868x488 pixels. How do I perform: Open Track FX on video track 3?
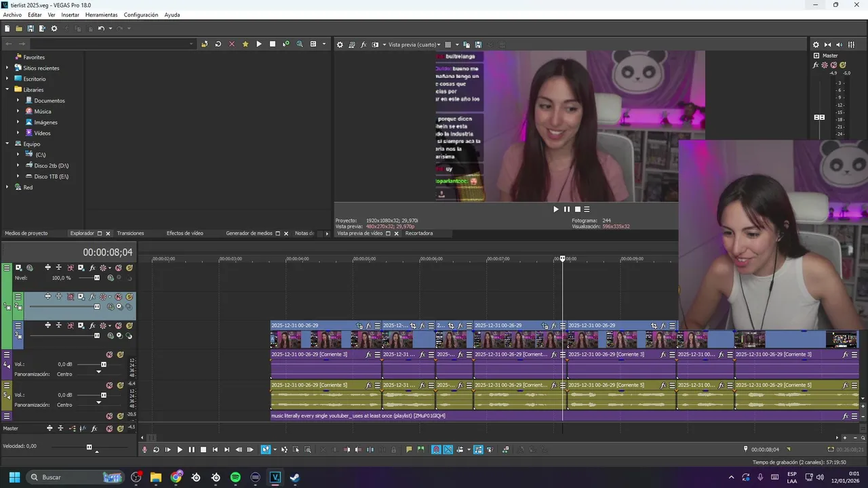point(92,325)
